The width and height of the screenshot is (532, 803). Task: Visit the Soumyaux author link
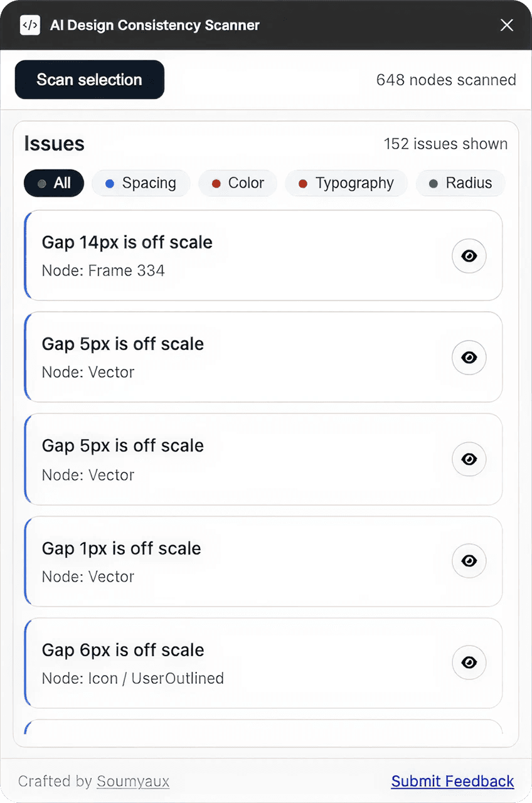coord(133,781)
